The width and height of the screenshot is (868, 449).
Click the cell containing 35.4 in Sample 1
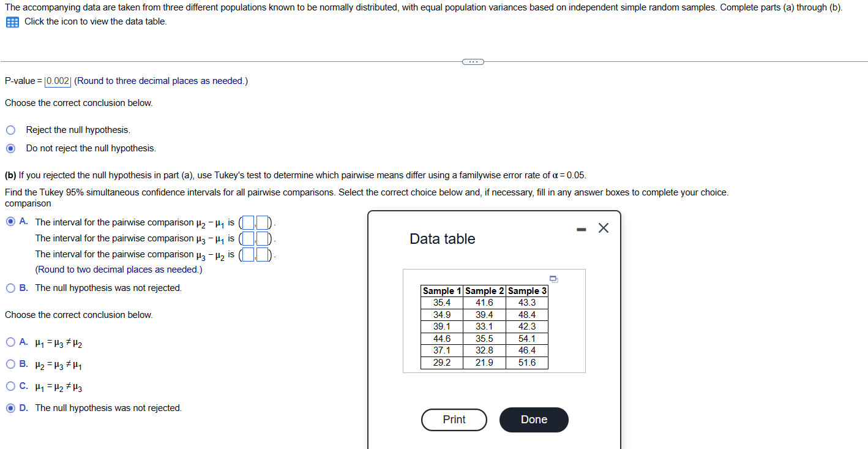click(441, 302)
